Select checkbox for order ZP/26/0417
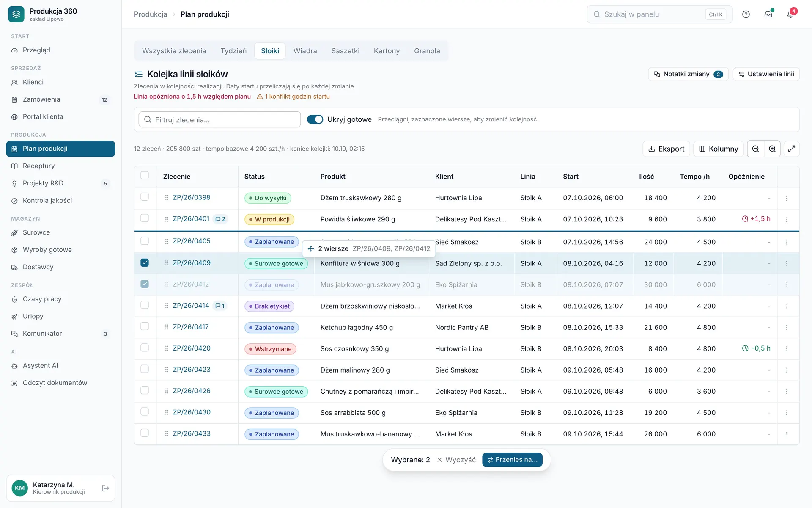 point(145,326)
